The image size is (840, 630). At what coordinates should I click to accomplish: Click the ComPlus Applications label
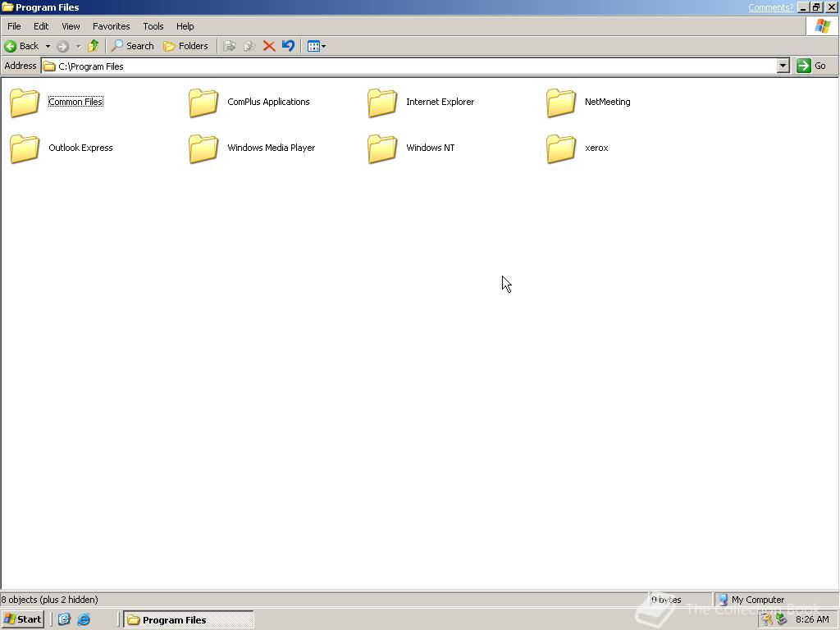(x=268, y=102)
